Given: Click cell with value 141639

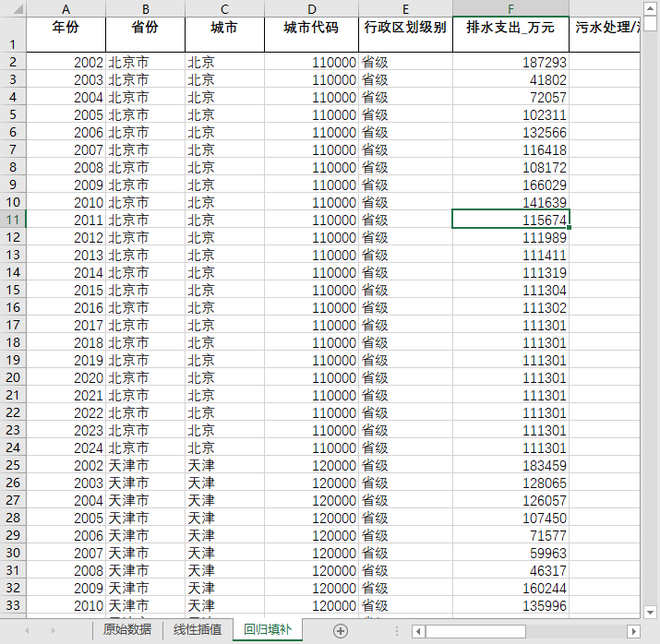Looking at the screenshot, I should pyautogui.click(x=510, y=202).
